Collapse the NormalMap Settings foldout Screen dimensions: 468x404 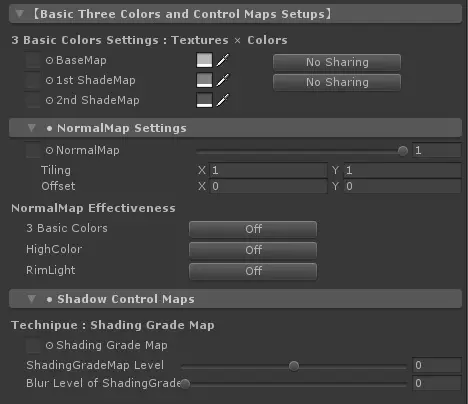[32, 128]
